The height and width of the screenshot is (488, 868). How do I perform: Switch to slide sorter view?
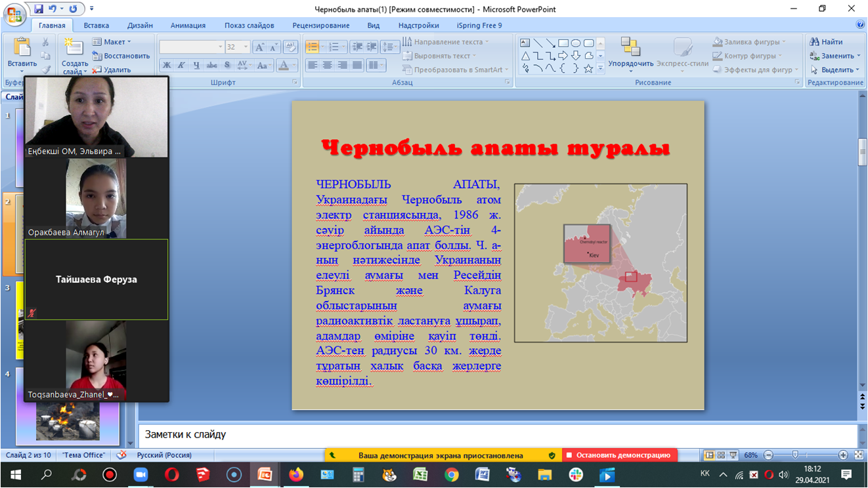pos(721,455)
